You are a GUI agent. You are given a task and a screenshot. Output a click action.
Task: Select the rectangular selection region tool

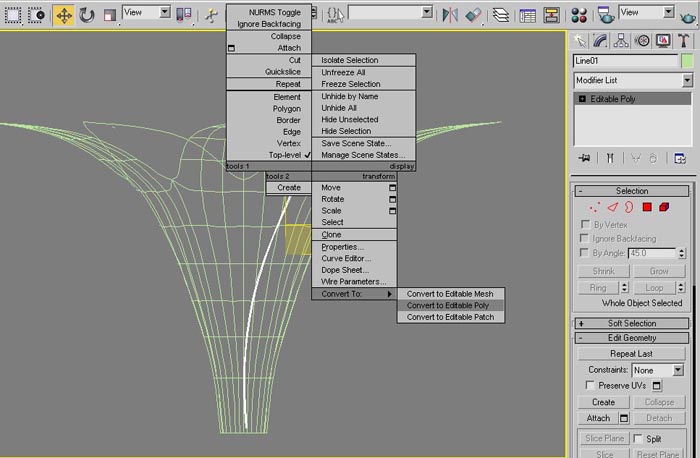12,15
